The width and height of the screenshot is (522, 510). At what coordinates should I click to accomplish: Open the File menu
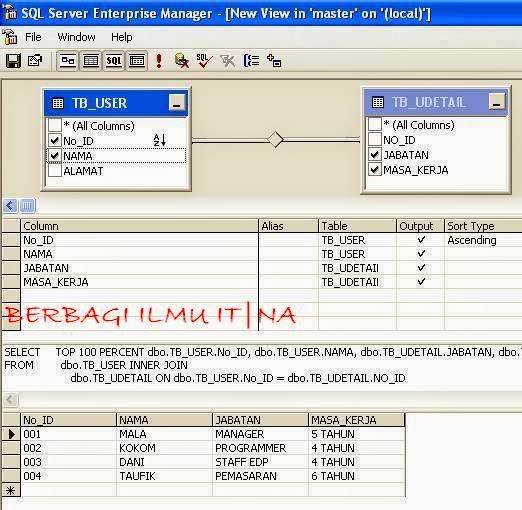pyautogui.click(x=33, y=37)
